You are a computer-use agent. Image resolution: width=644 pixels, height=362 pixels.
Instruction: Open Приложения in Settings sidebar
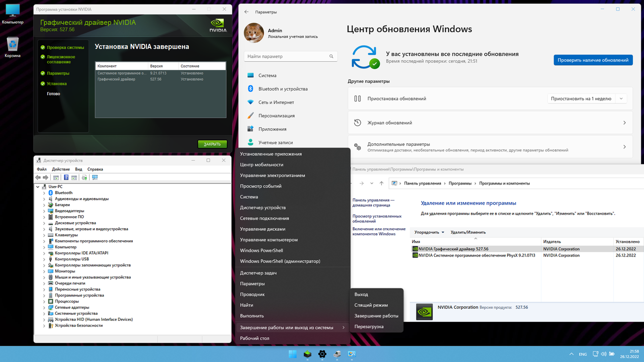tap(272, 129)
